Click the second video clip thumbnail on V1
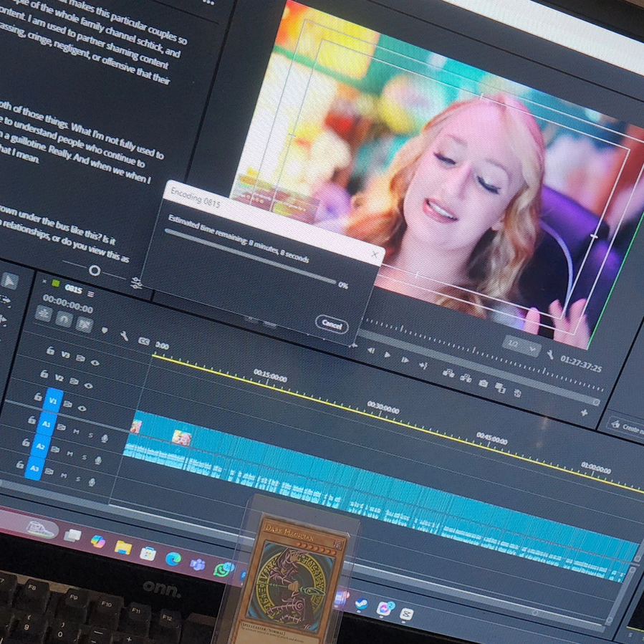Image resolution: width=644 pixels, height=644 pixels. coord(181,438)
